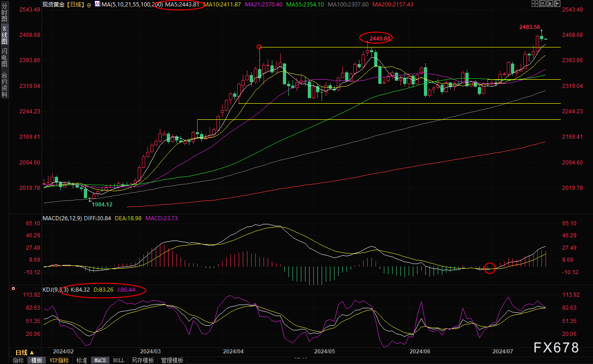Select the 模板 tab at bottom
The height and width of the screenshot is (364, 593).
click(37, 360)
